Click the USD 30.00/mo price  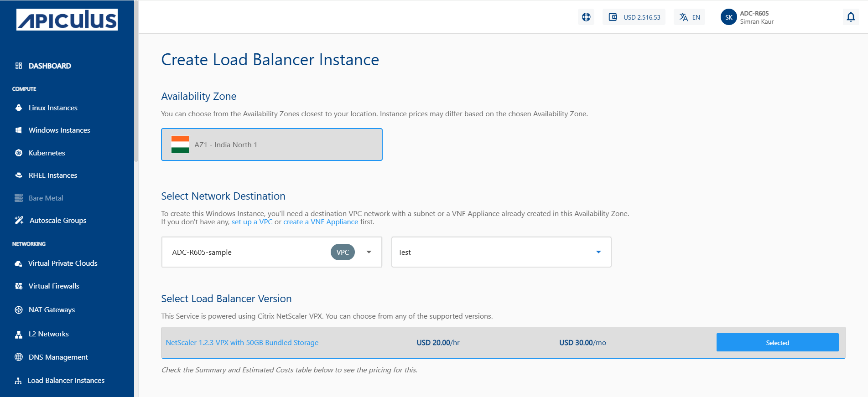(x=582, y=342)
